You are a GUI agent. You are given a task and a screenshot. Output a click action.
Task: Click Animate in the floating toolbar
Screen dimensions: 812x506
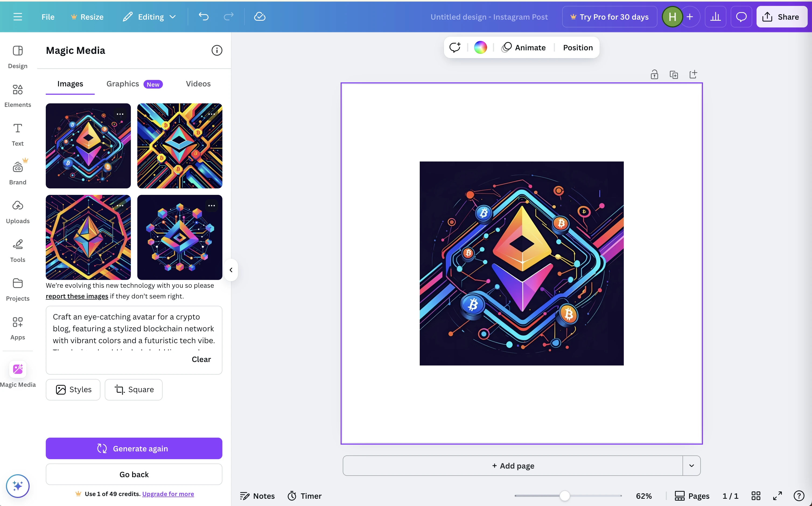click(524, 47)
